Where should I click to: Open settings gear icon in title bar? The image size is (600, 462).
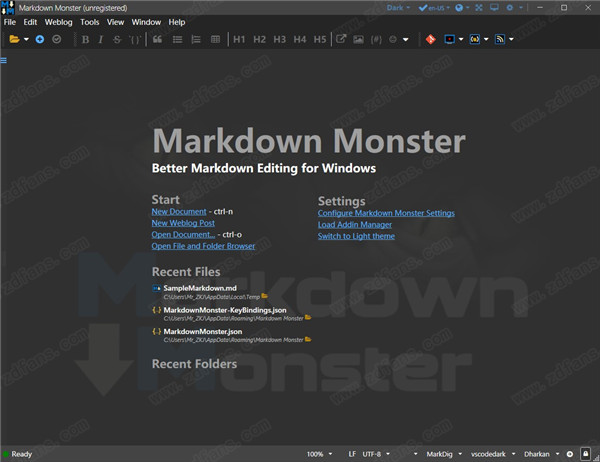[x=510, y=8]
